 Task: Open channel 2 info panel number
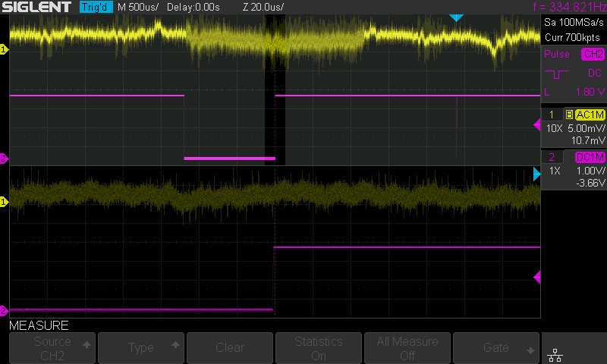point(552,157)
